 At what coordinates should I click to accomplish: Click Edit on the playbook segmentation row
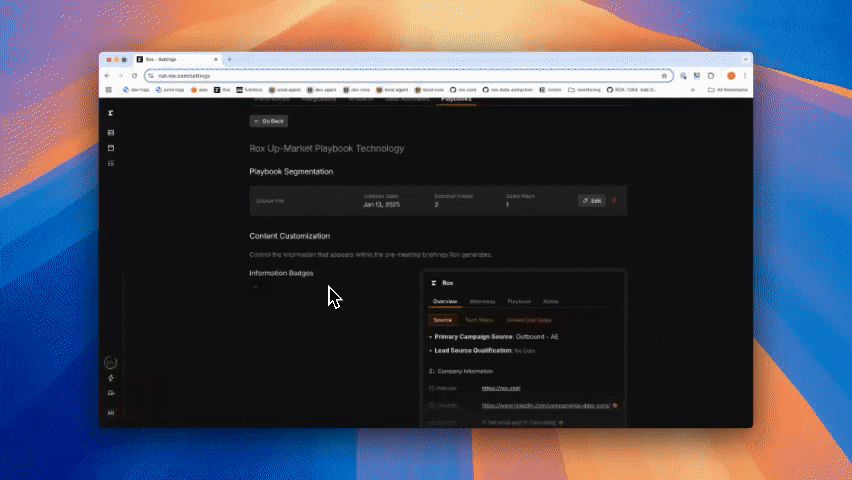pyautogui.click(x=592, y=200)
